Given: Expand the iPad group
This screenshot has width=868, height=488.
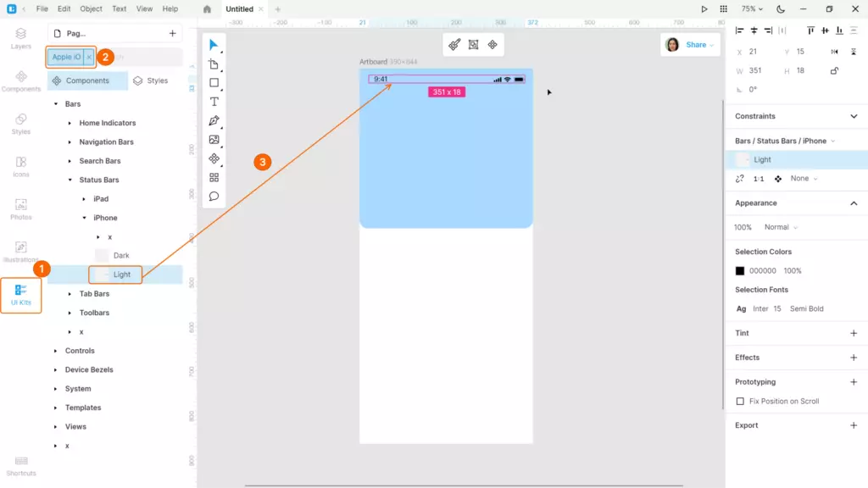Looking at the screenshot, I should 84,199.
